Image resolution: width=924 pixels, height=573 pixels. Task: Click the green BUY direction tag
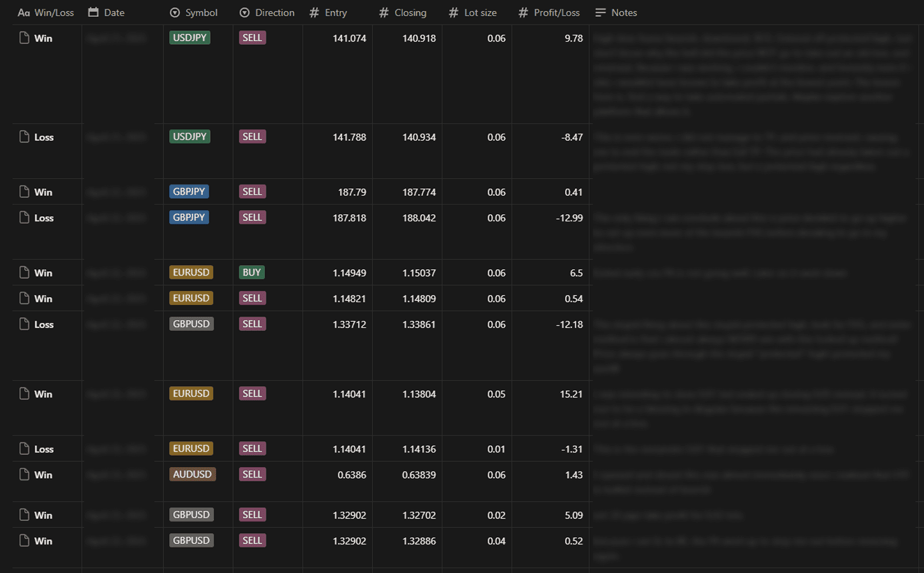click(x=252, y=272)
